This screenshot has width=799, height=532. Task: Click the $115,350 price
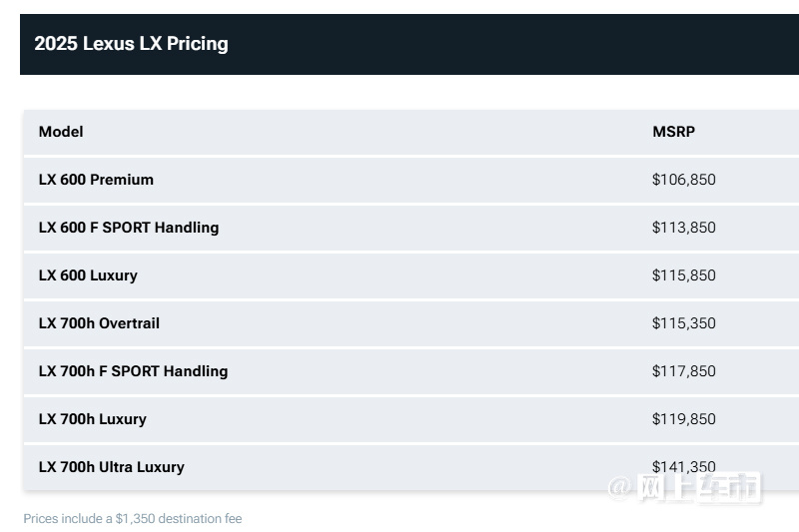(684, 323)
